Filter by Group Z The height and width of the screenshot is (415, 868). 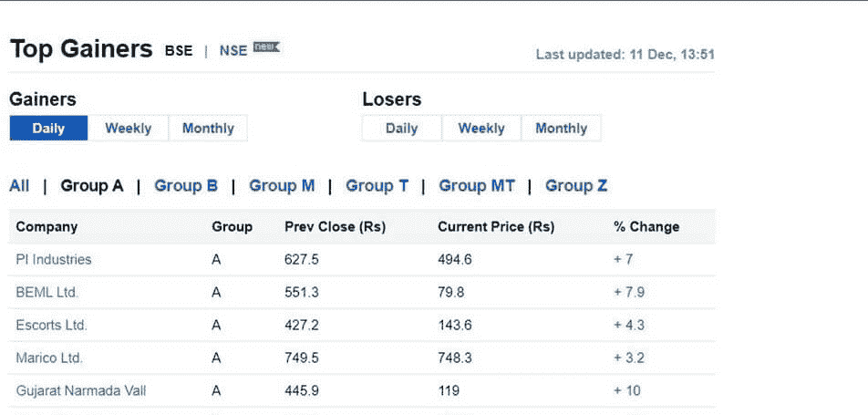pos(576,186)
